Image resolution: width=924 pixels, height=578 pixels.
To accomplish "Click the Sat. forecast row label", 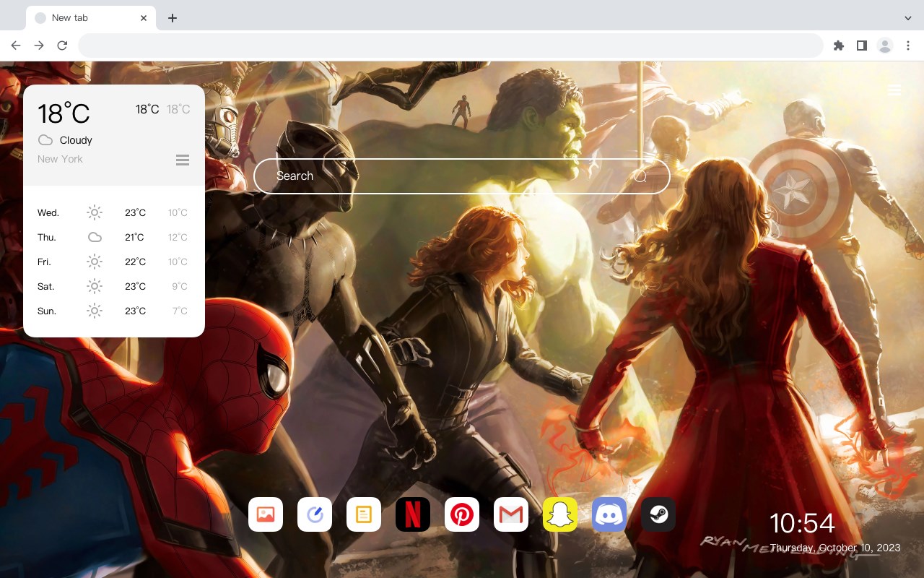I will 46,286.
